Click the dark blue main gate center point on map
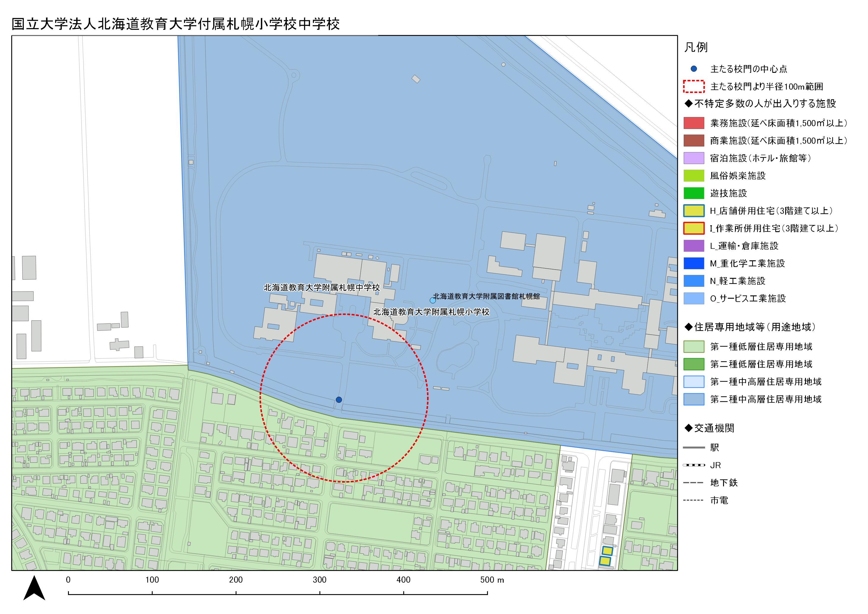Screen dimensions: 868x614 pyautogui.click(x=339, y=399)
